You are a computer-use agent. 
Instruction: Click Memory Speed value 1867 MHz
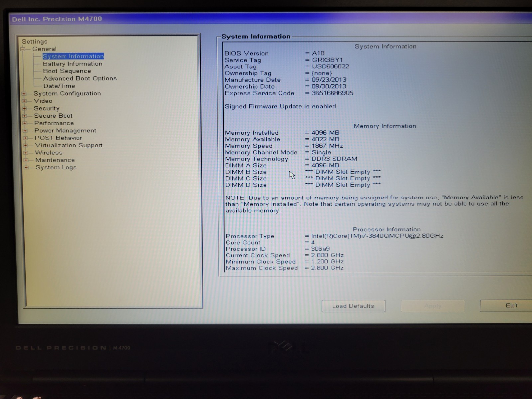click(x=327, y=146)
